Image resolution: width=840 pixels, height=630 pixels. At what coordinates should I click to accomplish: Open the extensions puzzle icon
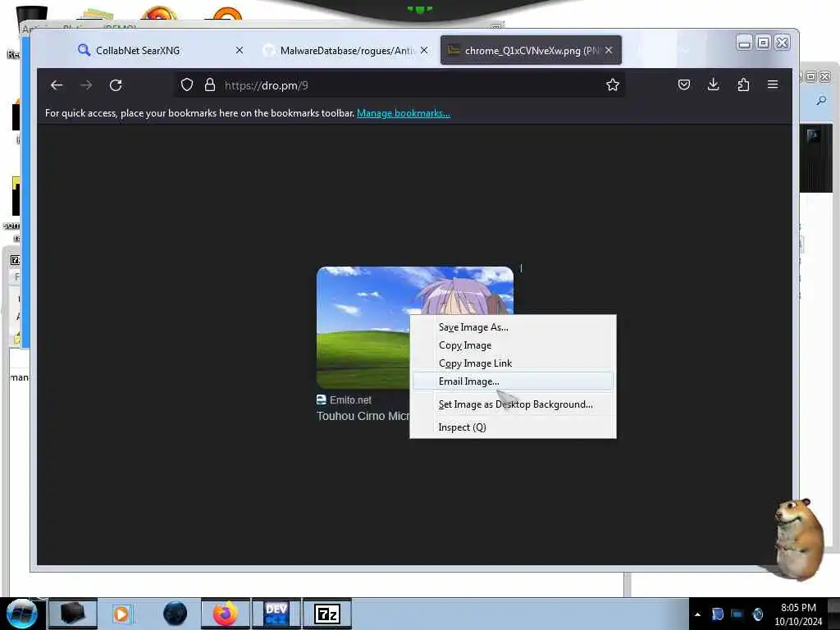[x=743, y=84]
